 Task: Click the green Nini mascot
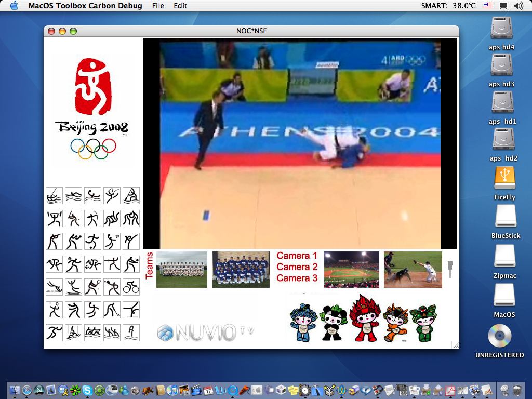point(423,323)
